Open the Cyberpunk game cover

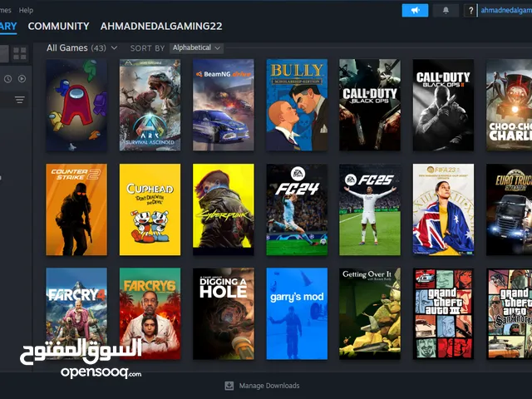click(x=224, y=209)
